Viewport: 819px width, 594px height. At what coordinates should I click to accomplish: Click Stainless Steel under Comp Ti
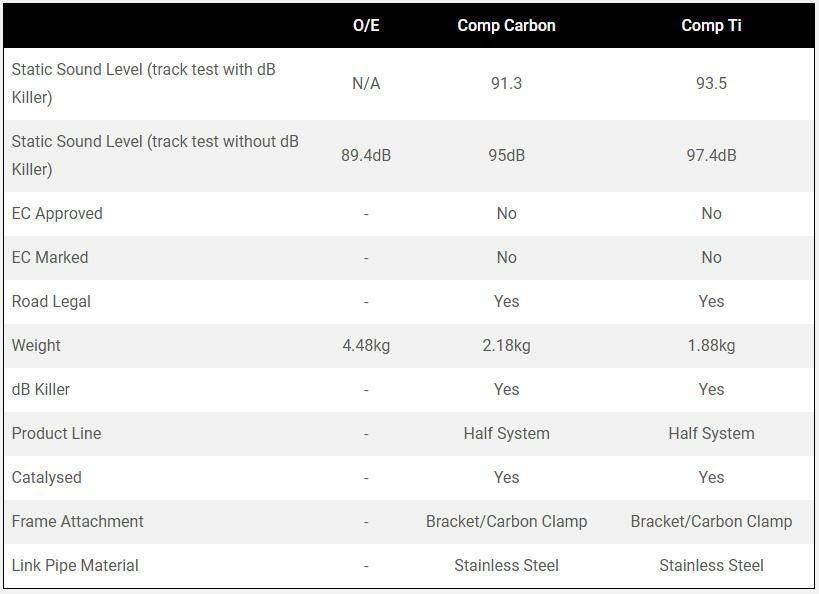[x=711, y=565]
